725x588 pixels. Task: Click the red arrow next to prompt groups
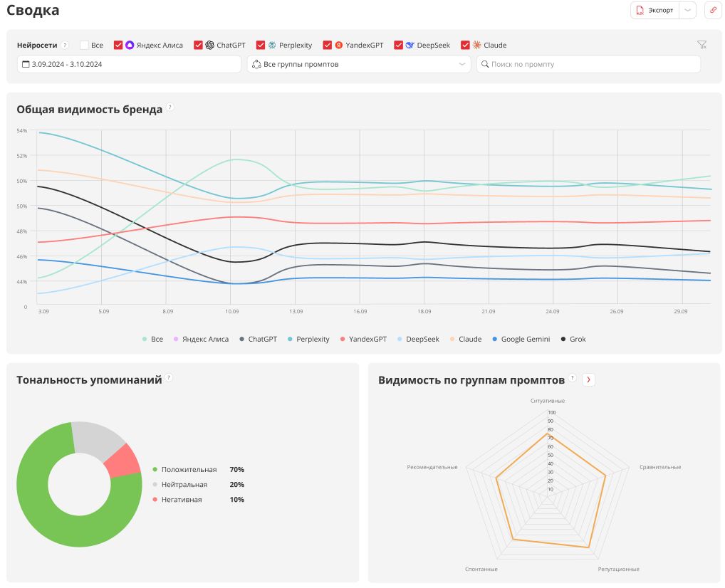pos(588,379)
